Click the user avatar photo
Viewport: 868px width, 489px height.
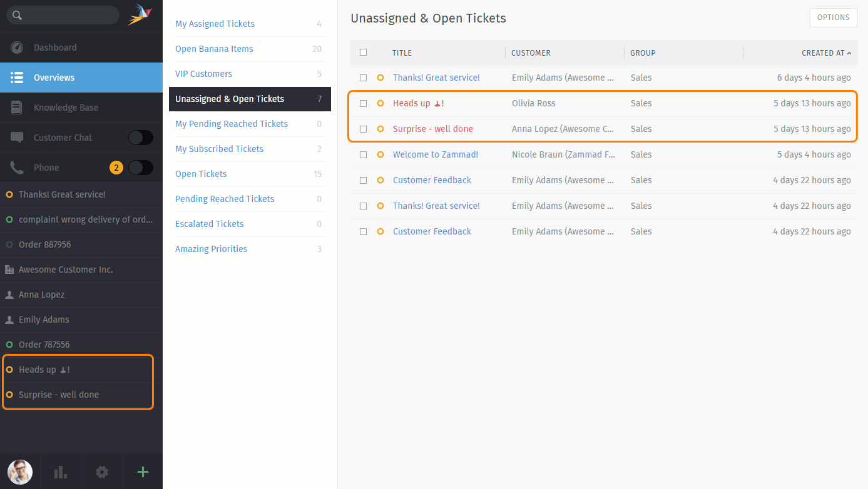[x=20, y=472]
